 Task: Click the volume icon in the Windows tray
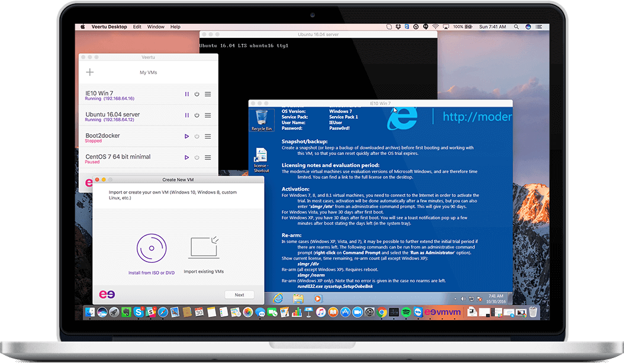click(463, 299)
